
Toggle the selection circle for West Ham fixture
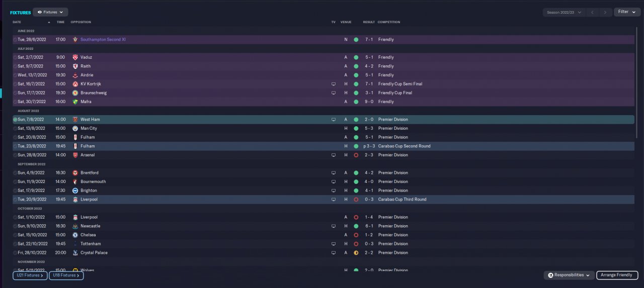[x=15, y=120]
